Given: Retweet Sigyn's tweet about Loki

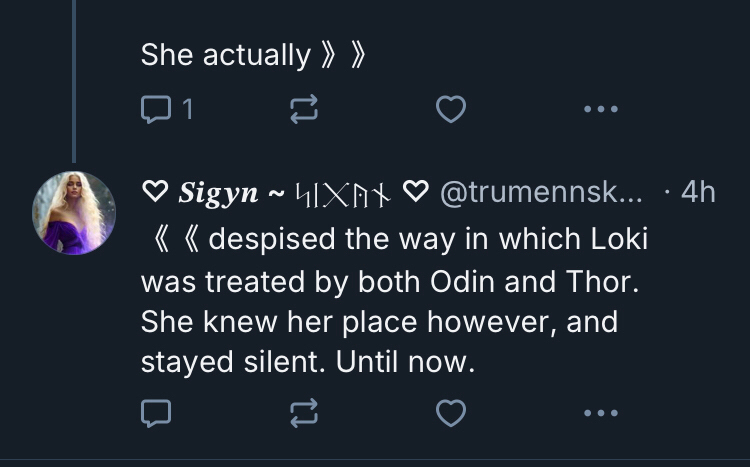Looking at the screenshot, I should pyautogui.click(x=302, y=411).
